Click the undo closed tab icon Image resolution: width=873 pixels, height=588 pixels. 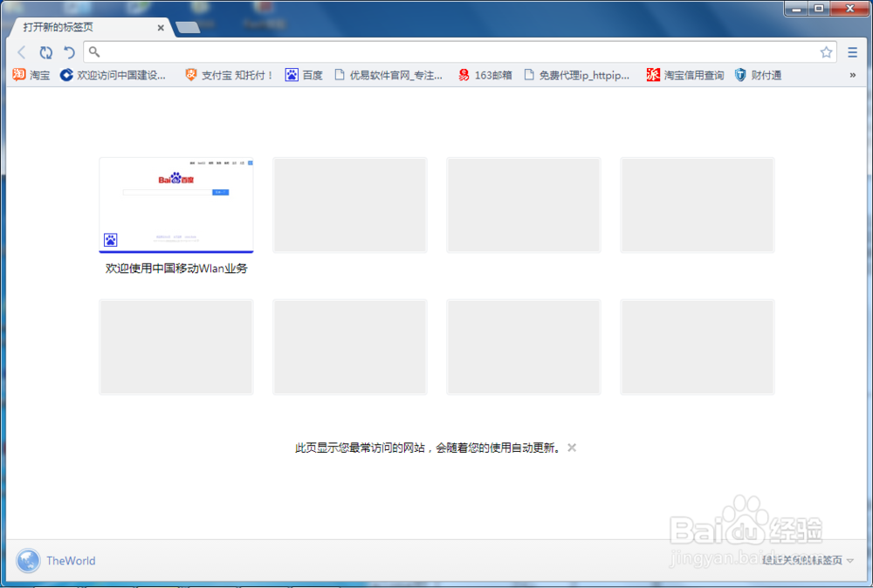[69, 52]
